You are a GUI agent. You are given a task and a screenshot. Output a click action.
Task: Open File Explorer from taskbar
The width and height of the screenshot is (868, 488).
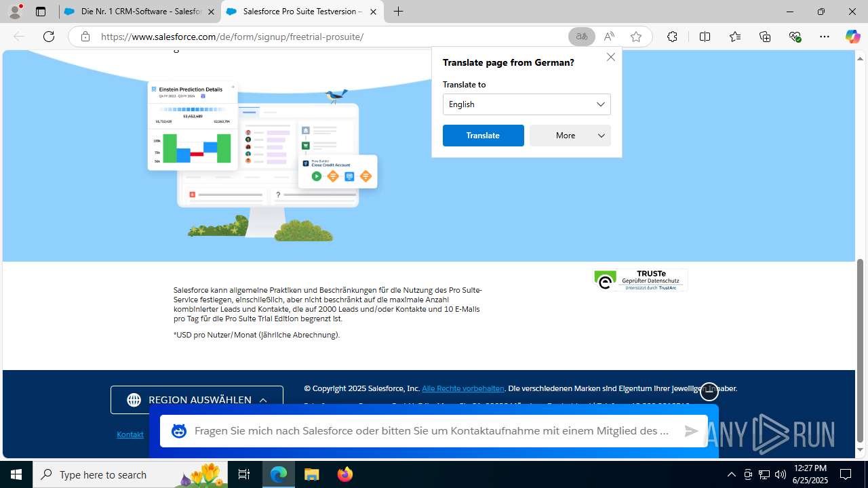[x=311, y=474]
